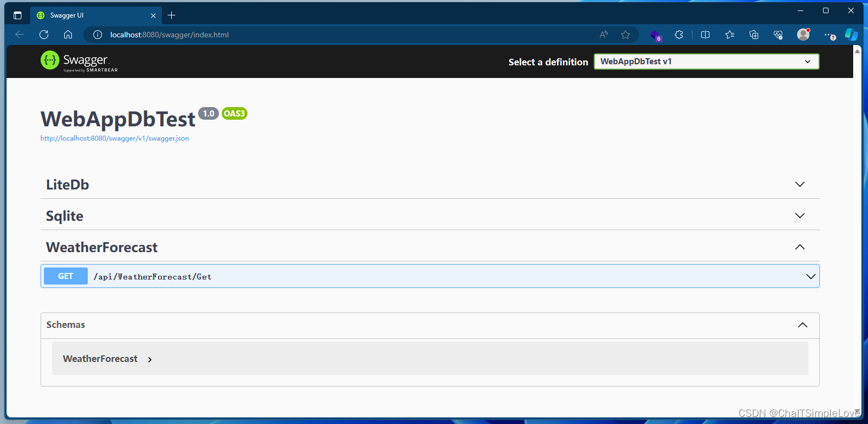This screenshot has width=868, height=424.
Task: Click the browser back arrow
Action: pyautogui.click(x=20, y=35)
